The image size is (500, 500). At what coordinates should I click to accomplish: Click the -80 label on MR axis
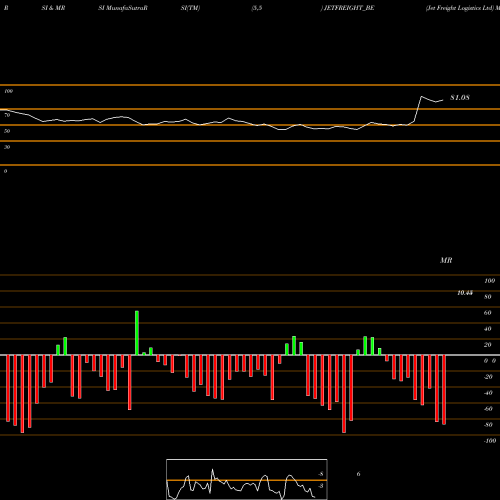(488, 425)
